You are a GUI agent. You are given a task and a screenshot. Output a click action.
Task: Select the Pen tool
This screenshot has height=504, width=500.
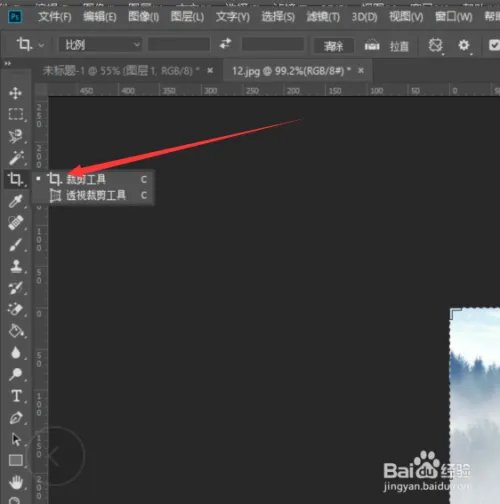tap(15, 418)
